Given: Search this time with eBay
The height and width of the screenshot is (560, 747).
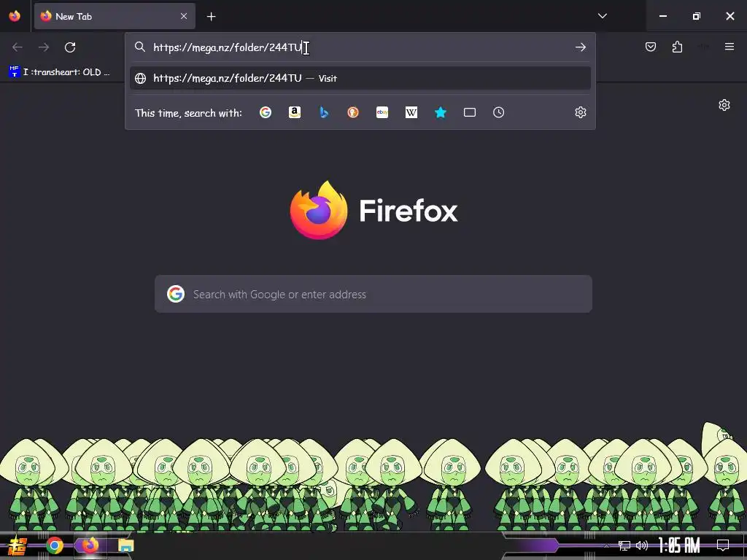Looking at the screenshot, I should 382,112.
